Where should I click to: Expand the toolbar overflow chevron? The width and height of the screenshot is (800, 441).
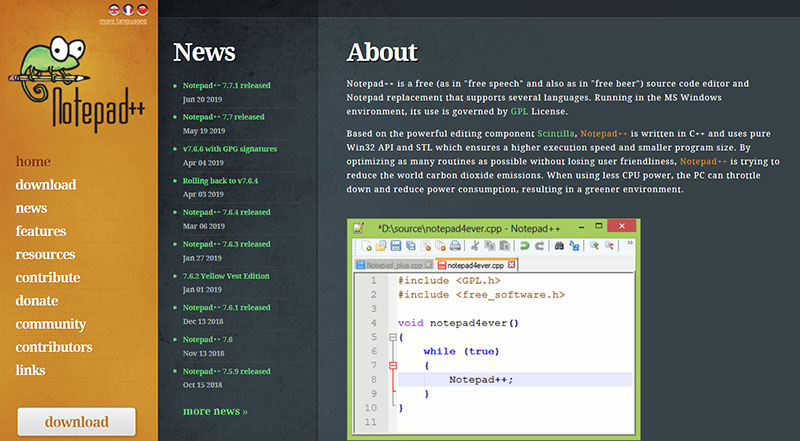click(630, 242)
